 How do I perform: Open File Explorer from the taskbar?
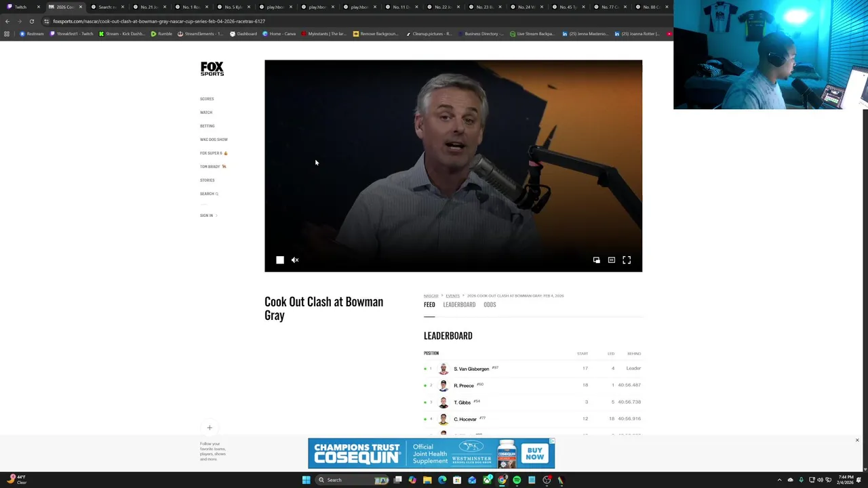coord(427,480)
